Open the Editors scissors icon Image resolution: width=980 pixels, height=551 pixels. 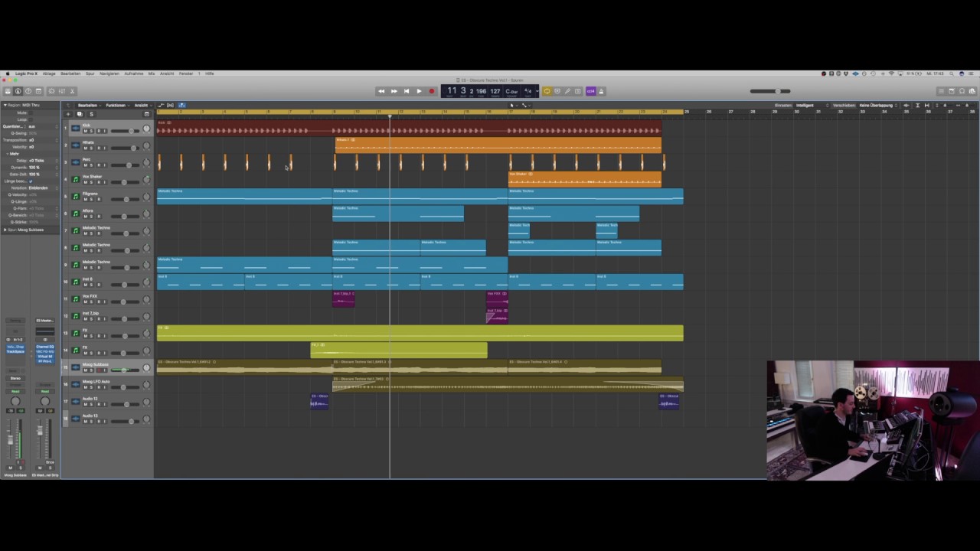[x=72, y=91]
